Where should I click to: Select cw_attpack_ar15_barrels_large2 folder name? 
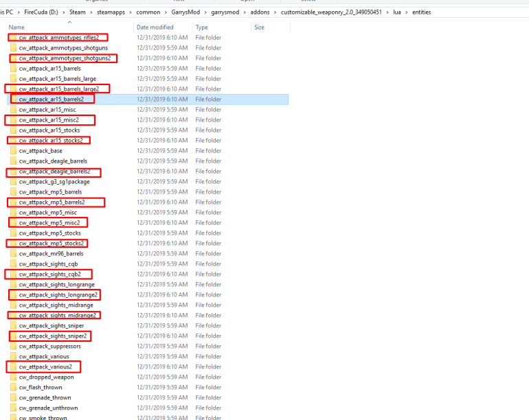tap(59, 89)
